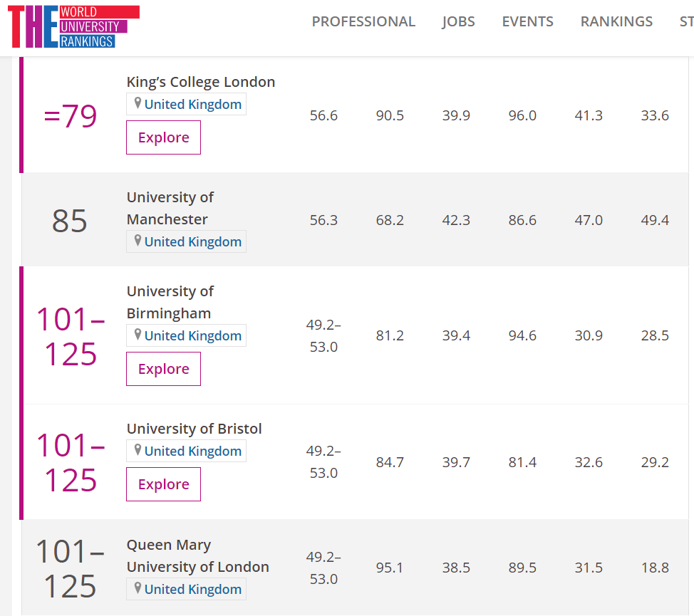Click location pin icon under University of Bristol
Viewport: 694px width, 616px height.
click(x=138, y=450)
